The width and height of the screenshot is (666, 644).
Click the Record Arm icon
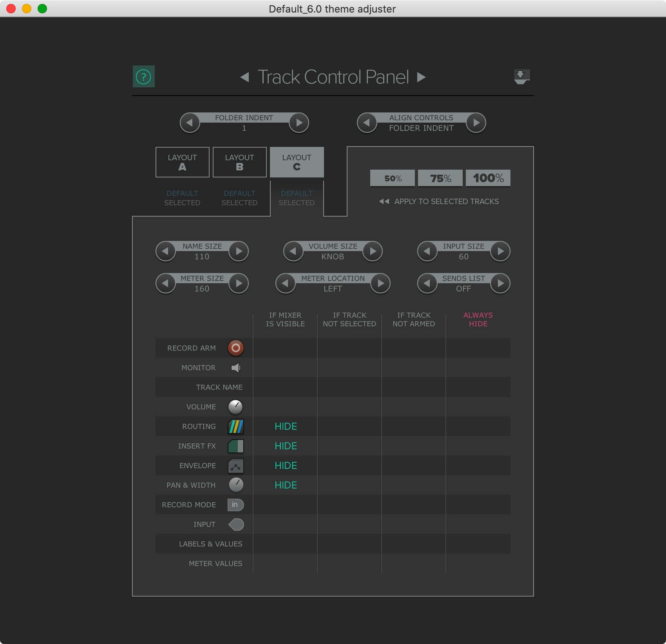(x=235, y=348)
